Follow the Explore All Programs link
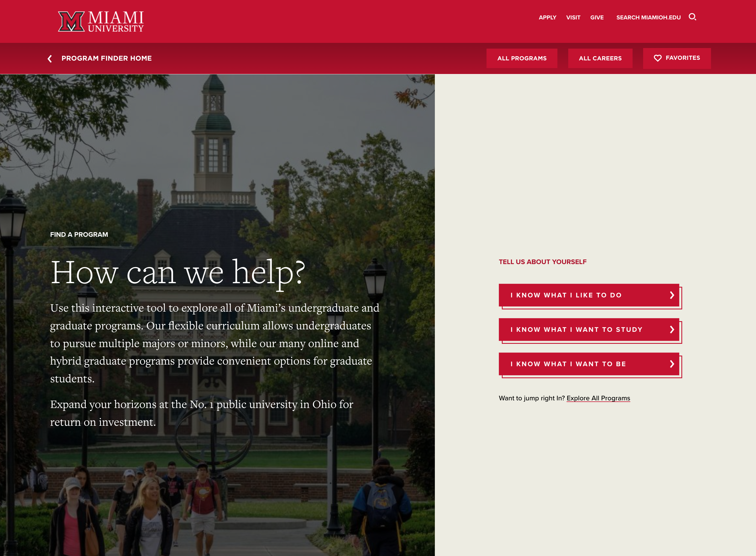Screen dimensions: 756x556 point(598,398)
